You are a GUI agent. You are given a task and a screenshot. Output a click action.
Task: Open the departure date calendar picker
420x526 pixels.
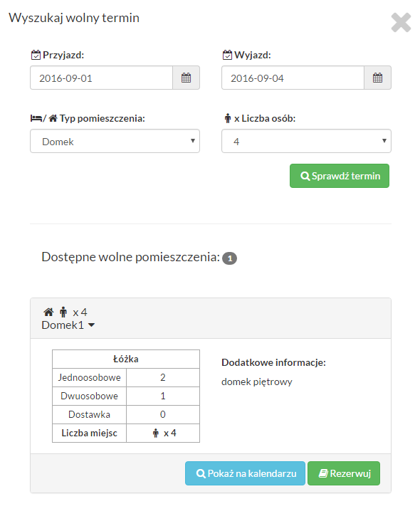(x=377, y=78)
